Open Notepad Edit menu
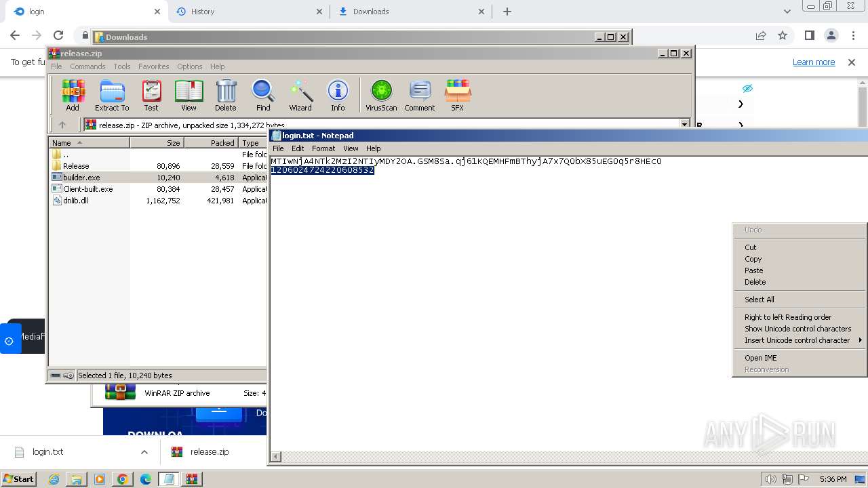This screenshot has height=488, width=868. point(298,148)
